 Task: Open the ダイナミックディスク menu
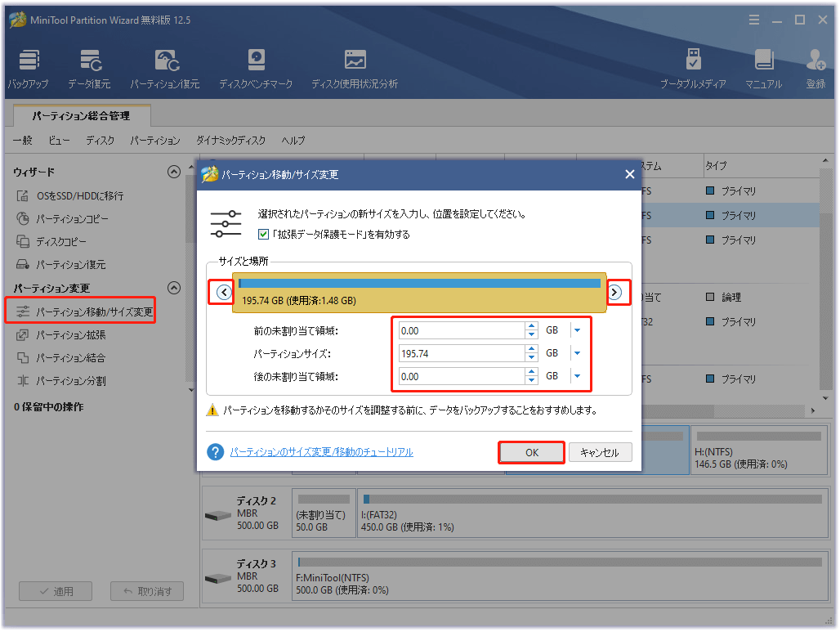[x=230, y=141]
